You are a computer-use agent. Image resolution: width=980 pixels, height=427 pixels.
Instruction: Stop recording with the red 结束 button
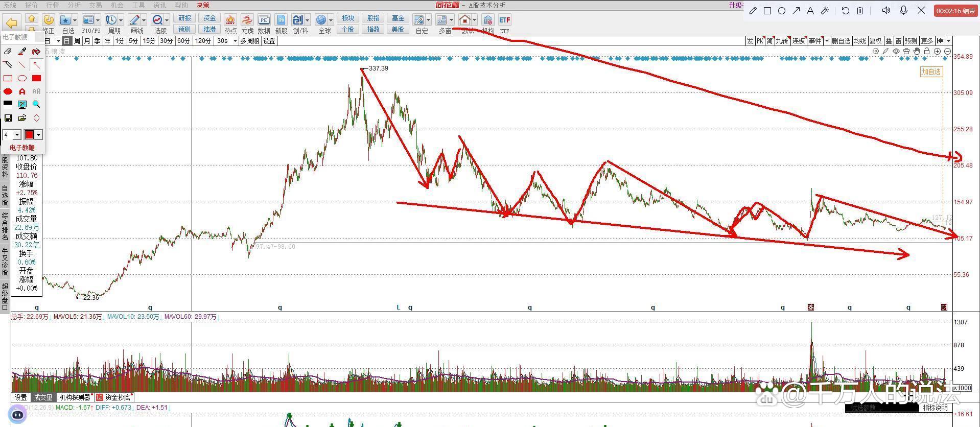(955, 11)
